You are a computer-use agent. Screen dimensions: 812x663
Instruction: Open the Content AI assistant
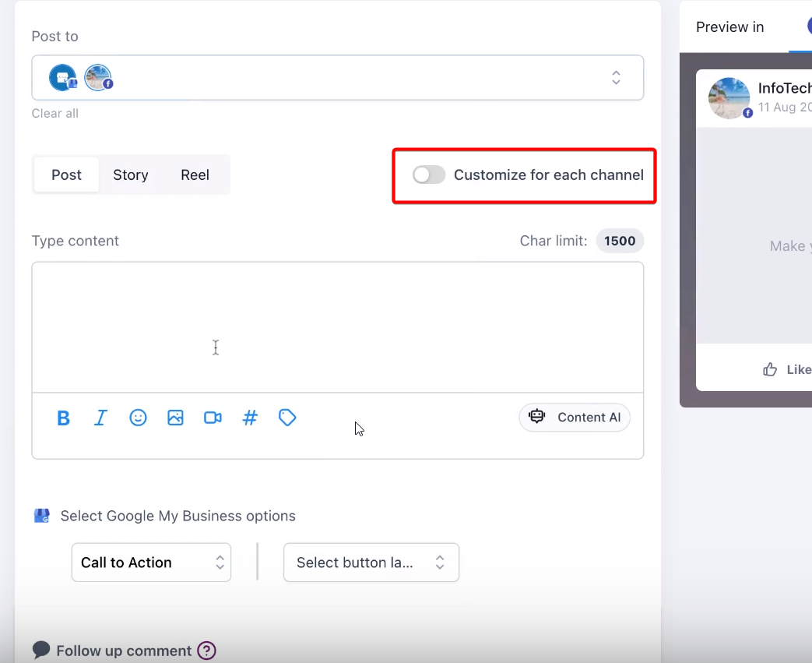pyautogui.click(x=575, y=418)
